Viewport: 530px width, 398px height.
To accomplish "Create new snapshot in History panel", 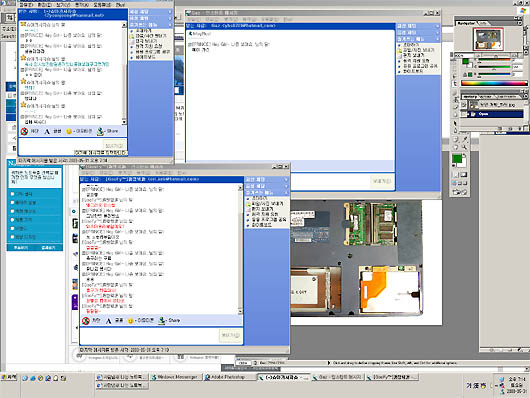I will pyautogui.click(x=510, y=128).
